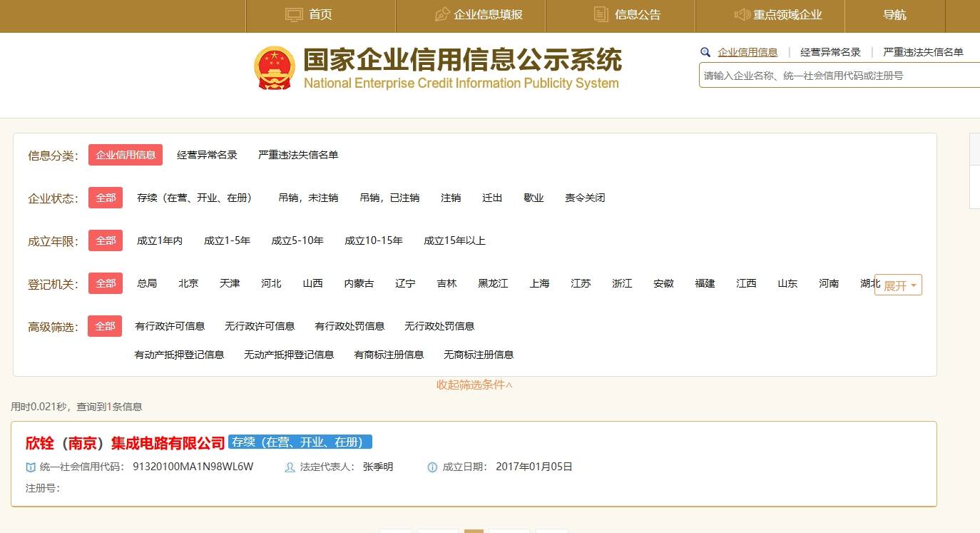This screenshot has height=533, width=980.
Task: Filter by 迁出 status
Action: [492, 198]
